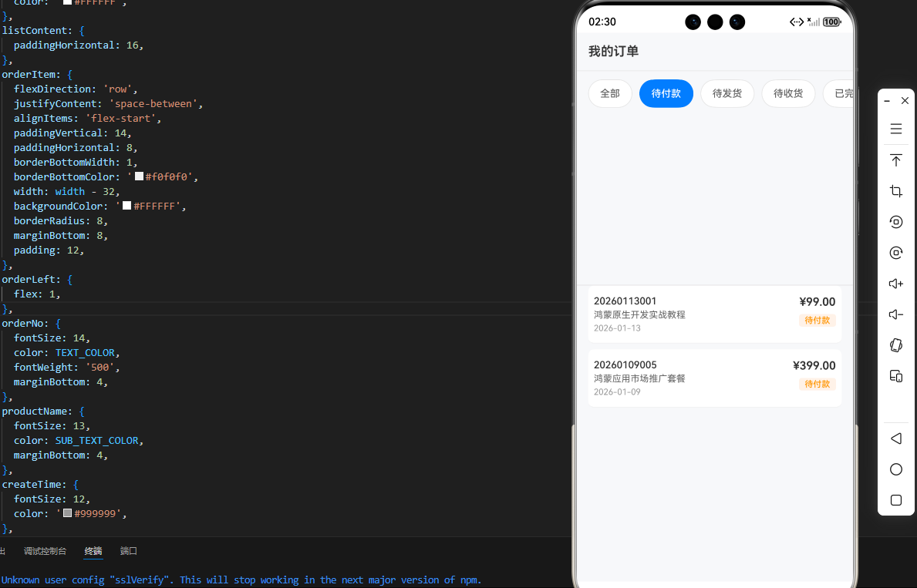This screenshot has height=588, width=917.
Task: Click the signal strength icon in phone status bar
Action: pyautogui.click(x=813, y=22)
